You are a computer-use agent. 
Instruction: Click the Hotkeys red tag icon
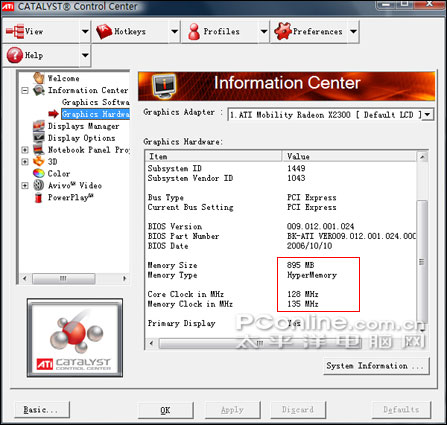tap(104, 32)
